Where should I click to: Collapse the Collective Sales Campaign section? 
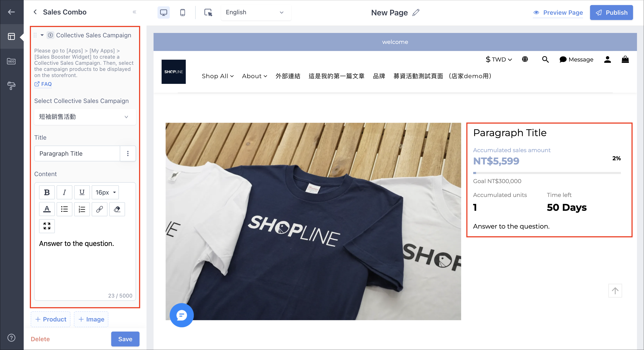click(42, 35)
